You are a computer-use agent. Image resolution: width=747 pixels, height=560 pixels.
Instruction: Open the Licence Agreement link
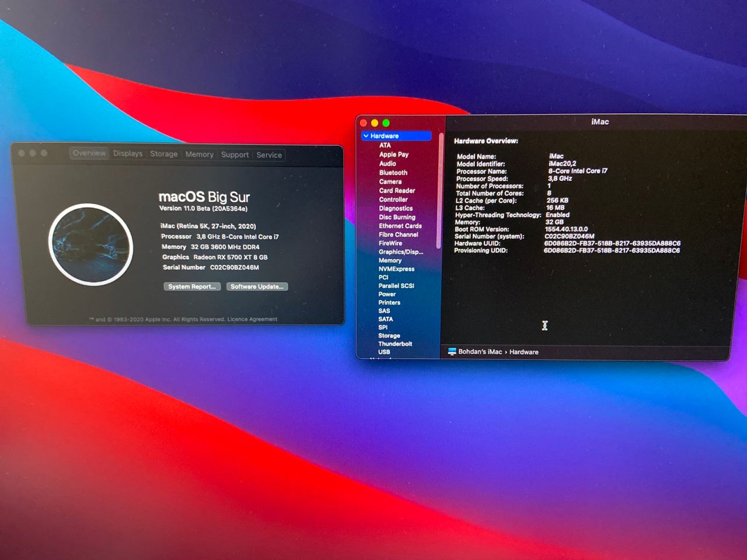[252, 319]
